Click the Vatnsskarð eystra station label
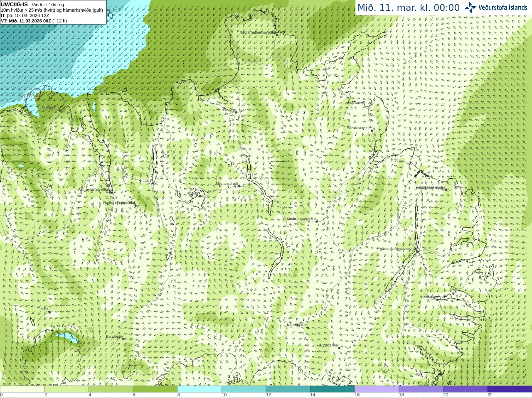532x398 pixels. pyautogui.click(x=431, y=187)
